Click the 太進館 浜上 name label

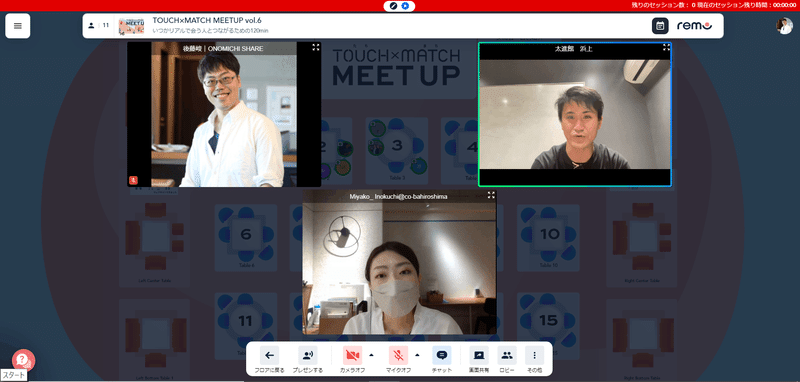[573, 49]
